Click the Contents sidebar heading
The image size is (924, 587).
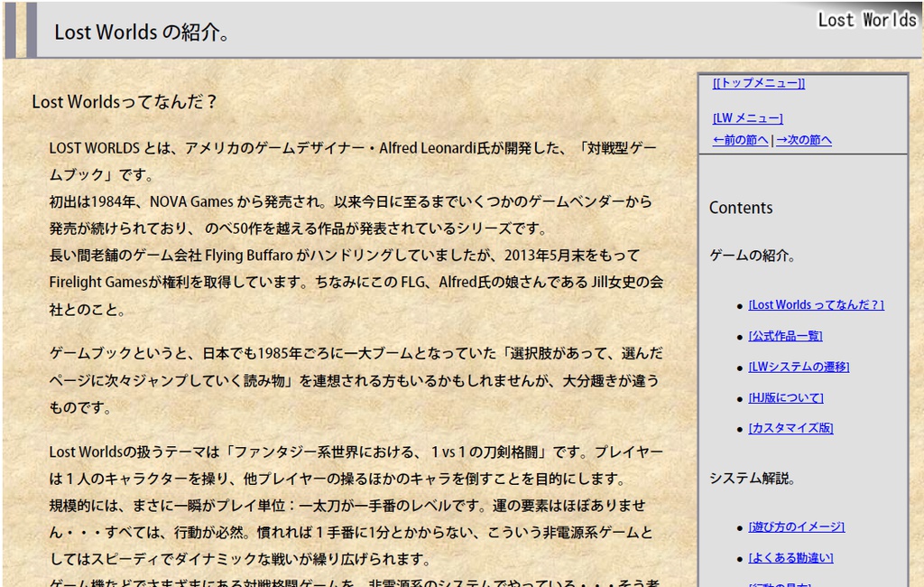click(741, 208)
